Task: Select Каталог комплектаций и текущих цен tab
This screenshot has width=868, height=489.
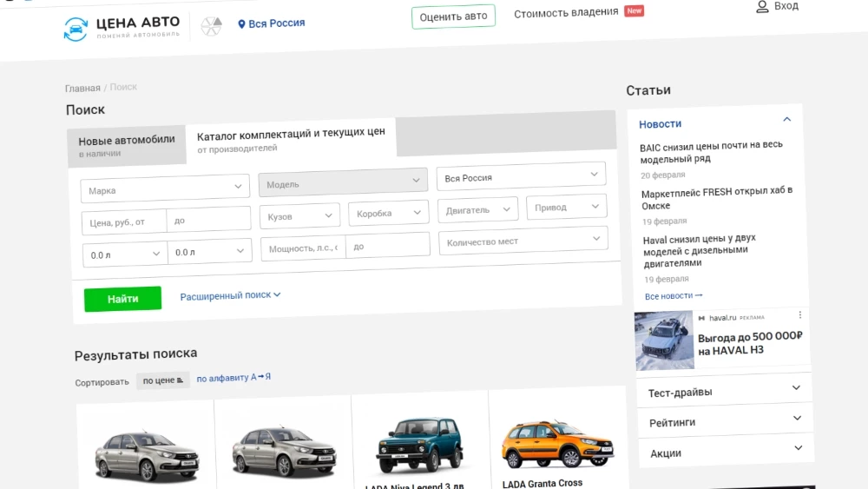Action: tap(291, 140)
